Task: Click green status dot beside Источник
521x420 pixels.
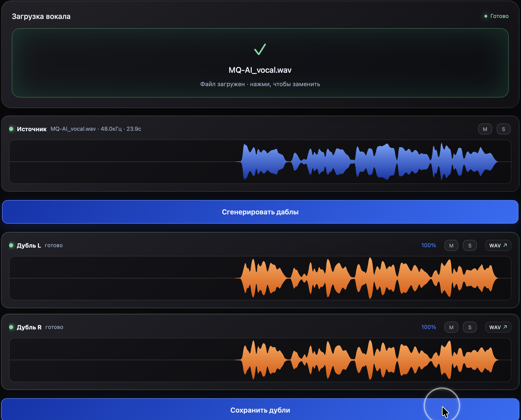Action: point(11,129)
